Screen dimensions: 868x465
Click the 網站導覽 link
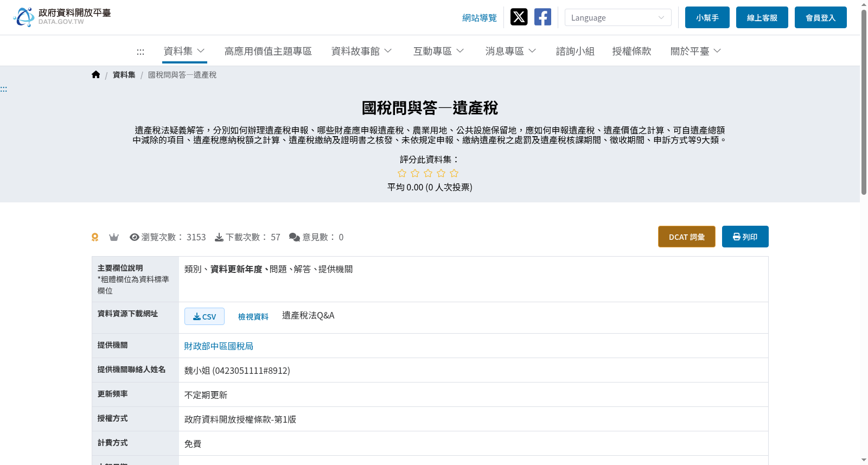(x=479, y=18)
